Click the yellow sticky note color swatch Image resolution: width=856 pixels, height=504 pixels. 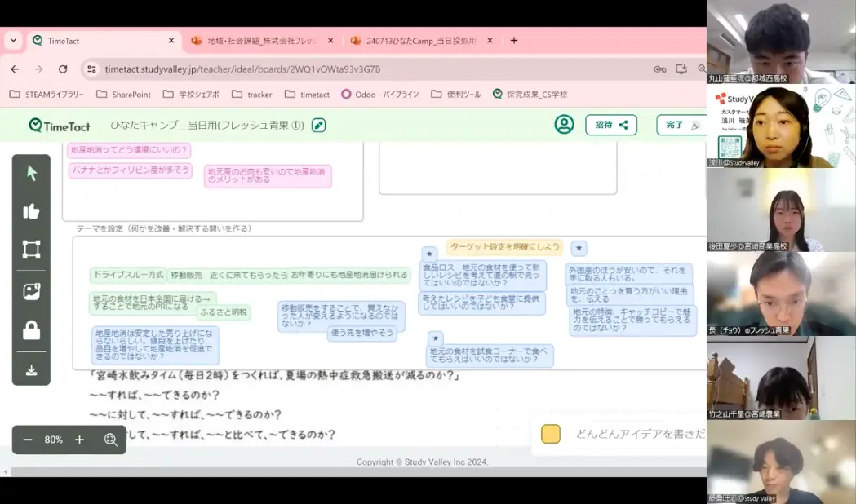click(x=551, y=434)
